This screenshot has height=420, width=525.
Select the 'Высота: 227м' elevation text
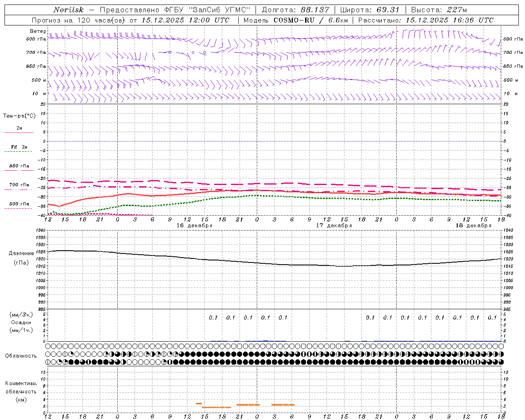click(x=439, y=10)
